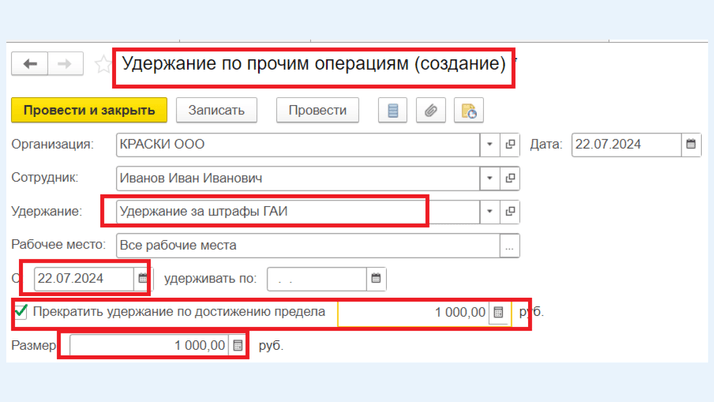Expand the Удержание dropdown list
The width and height of the screenshot is (714, 402).
(x=490, y=211)
